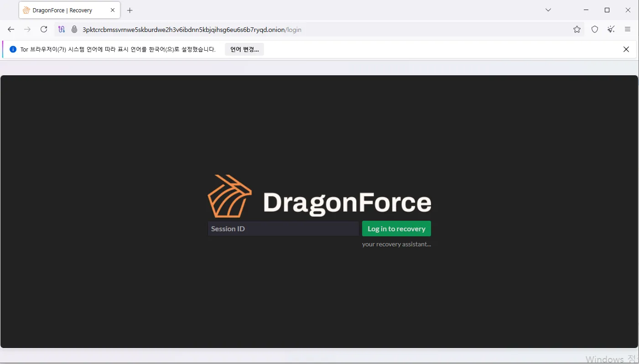Minimize the browser window
This screenshot has width=639, height=364.
pos(586,10)
